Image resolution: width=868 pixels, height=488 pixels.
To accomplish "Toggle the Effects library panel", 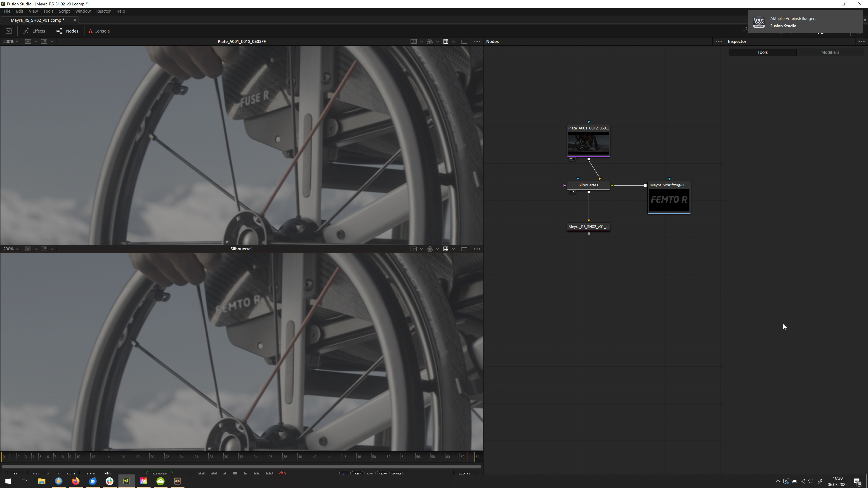I will pyautogui.click(x=34, y=31).
